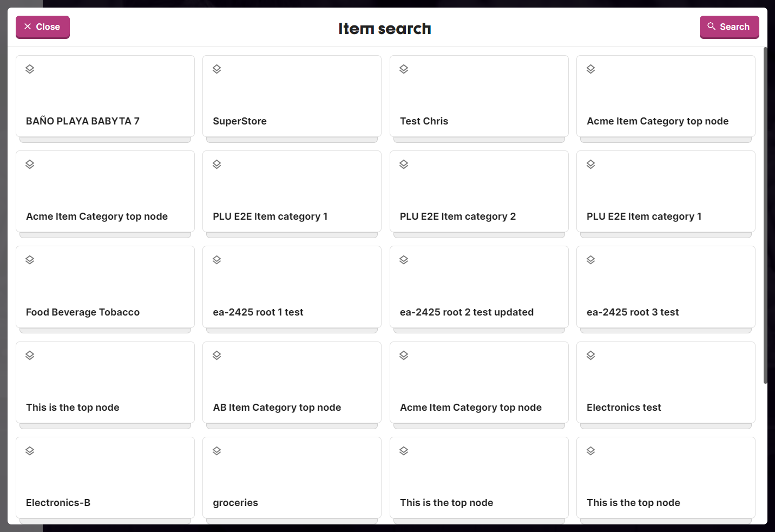Image resolution: width=775 pixels, height=532 pixels.
Task: Open the ea-2425 root 1 test category
Action: point(292,287)
